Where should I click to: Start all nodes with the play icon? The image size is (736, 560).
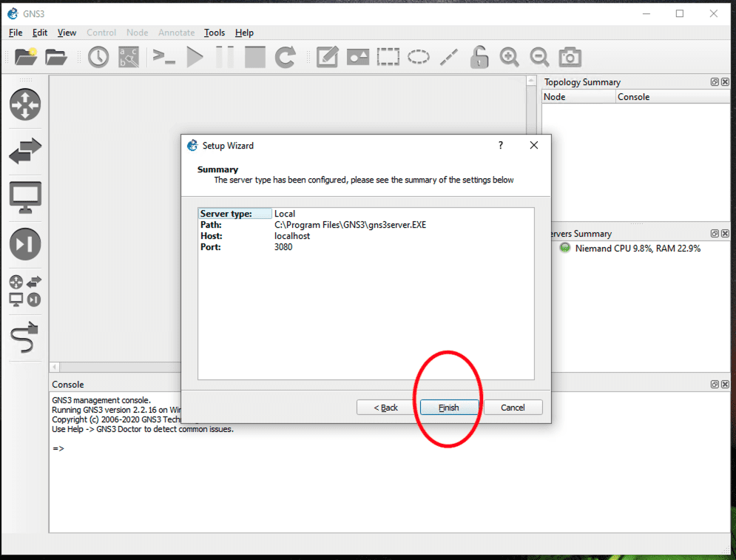pos(195,57)
